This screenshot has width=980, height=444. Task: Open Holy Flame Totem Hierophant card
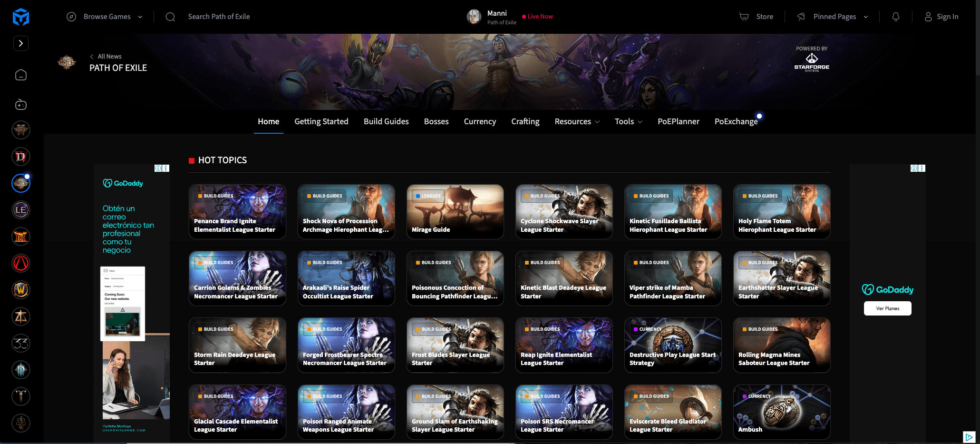pyautogui.click(x=782, y=212)
